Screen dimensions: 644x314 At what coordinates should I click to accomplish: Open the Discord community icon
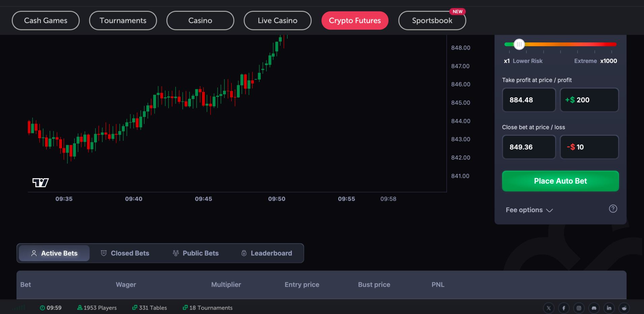594,308
